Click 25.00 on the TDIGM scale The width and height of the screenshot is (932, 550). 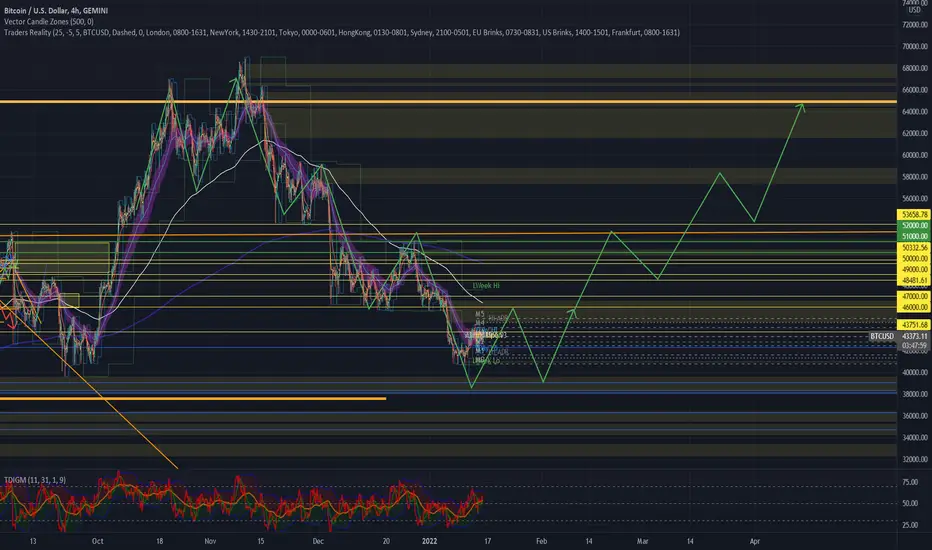point(910,525)
